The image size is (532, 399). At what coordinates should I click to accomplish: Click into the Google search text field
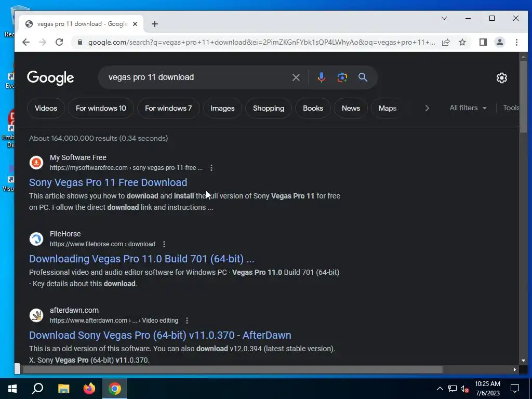[197, 77]
